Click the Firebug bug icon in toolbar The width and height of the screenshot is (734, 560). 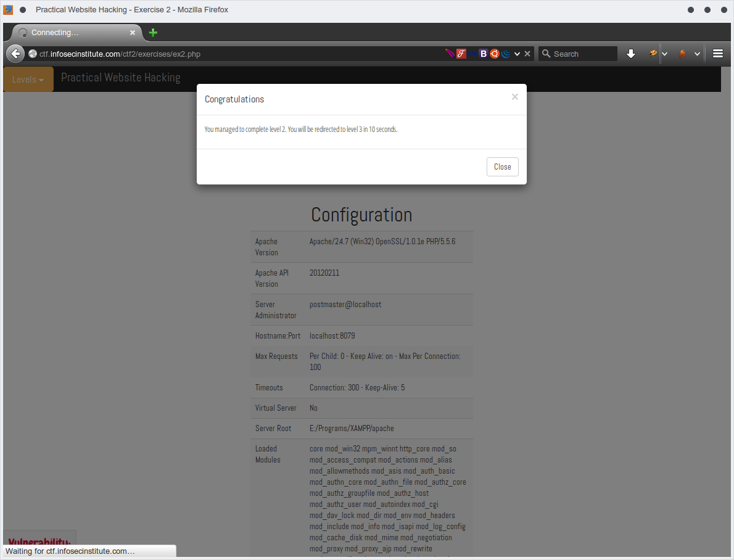click(x=653, y=54)
